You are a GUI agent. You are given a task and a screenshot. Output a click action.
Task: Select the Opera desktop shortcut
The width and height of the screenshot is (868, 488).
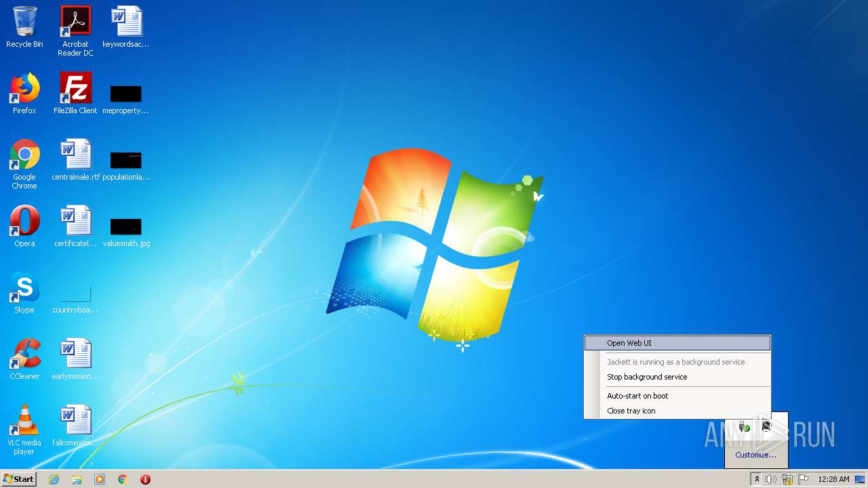pos(24,226)
